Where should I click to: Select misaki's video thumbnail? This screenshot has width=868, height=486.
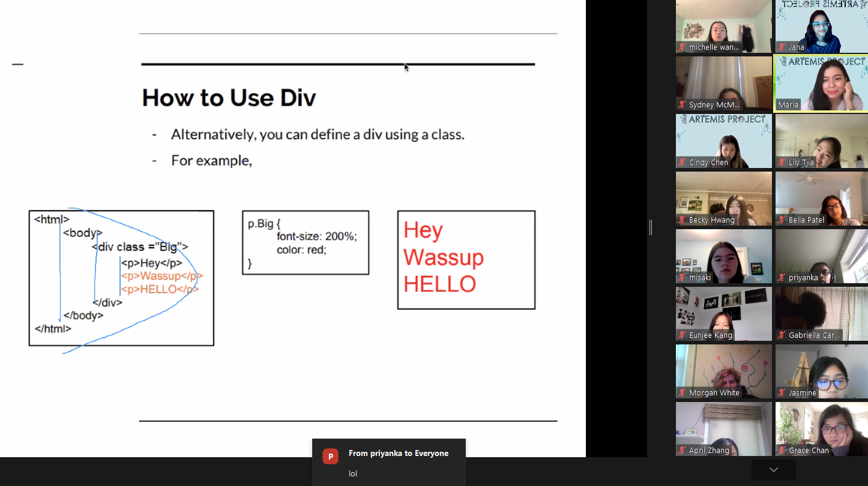pyautogui.click(x=724, y=256)
